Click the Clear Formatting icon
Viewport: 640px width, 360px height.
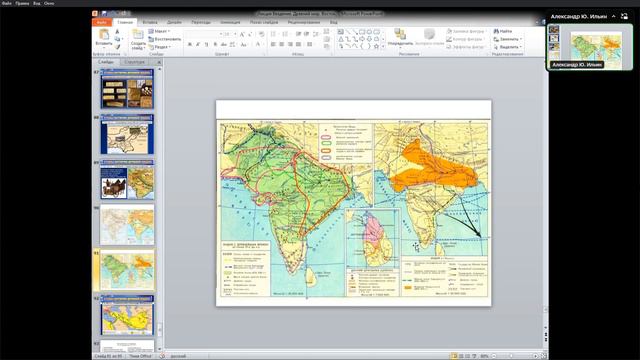click(x=261, y=34)
